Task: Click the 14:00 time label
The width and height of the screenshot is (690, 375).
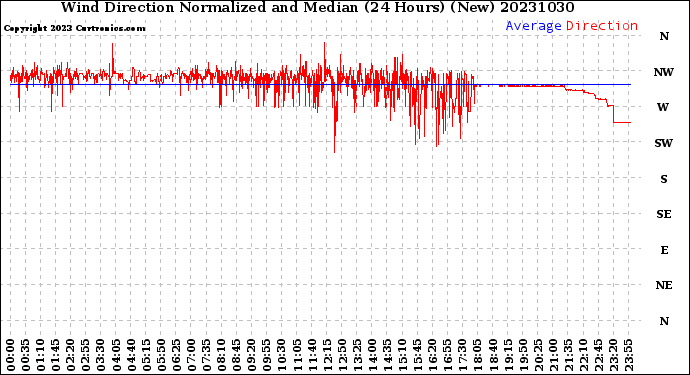Action: [x=373, y=355]
